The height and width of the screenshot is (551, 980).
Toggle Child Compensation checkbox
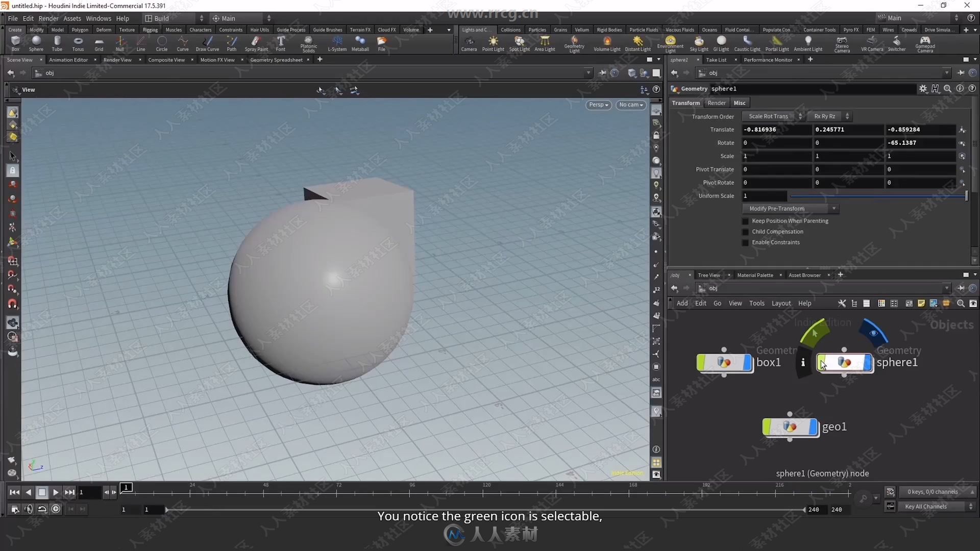coord(746,232)
